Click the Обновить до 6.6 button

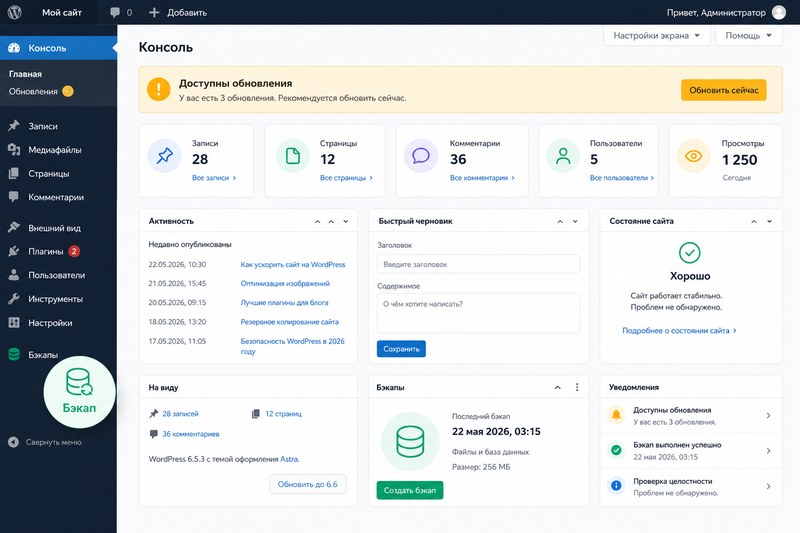coord(308,484)
